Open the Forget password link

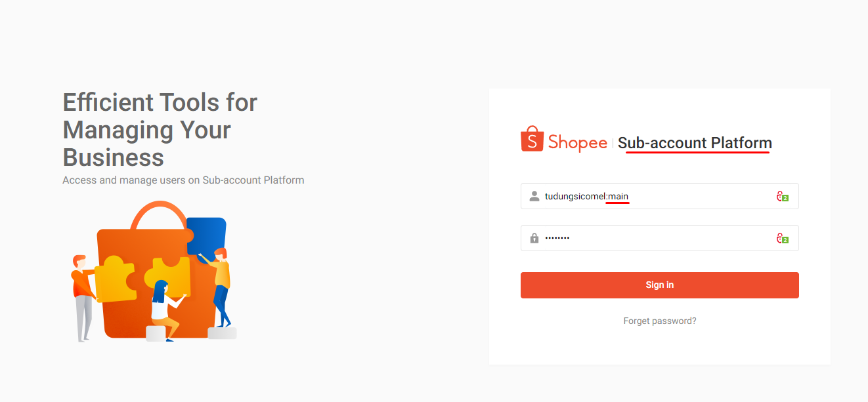pos(659,321)
